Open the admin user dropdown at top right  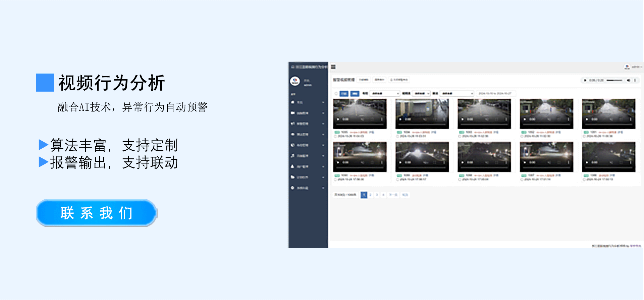633,67
